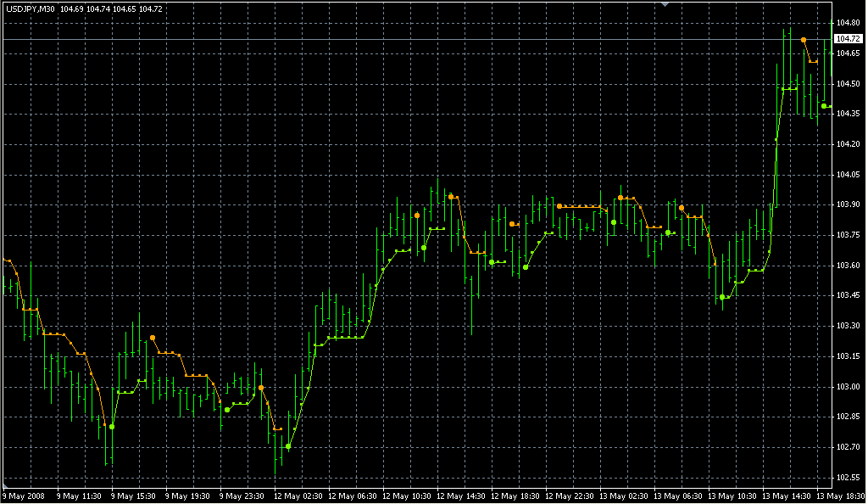Click the 104.20 price scale label
Screen dimensions: 868x504
point(848,144)
